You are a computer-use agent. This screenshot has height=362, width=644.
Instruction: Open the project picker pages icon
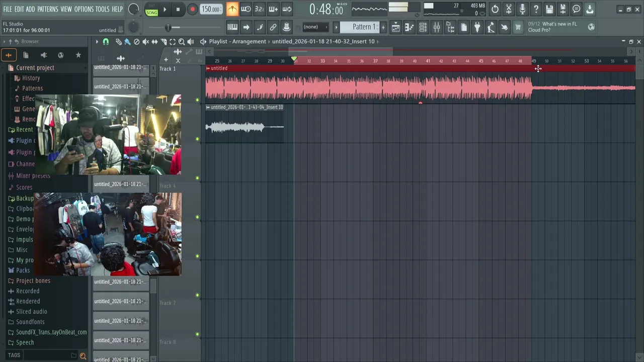point(464,27)
